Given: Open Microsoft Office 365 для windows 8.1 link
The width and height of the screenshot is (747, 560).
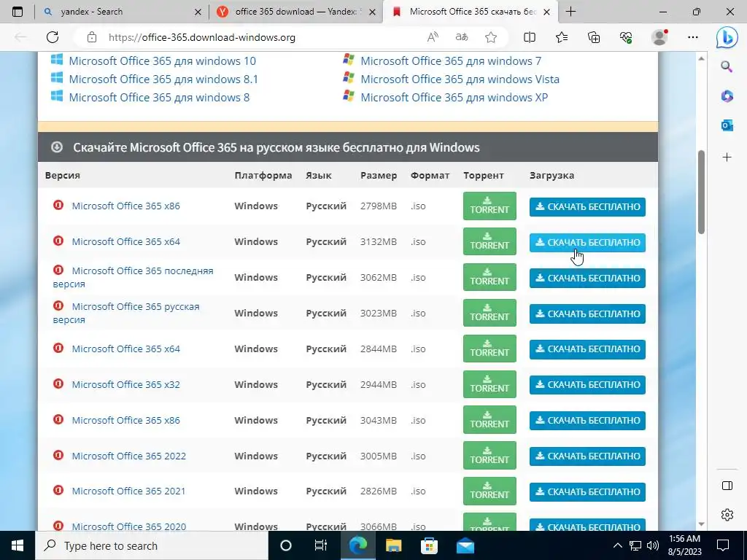Looking at the screenshot, I should (163, 79).
